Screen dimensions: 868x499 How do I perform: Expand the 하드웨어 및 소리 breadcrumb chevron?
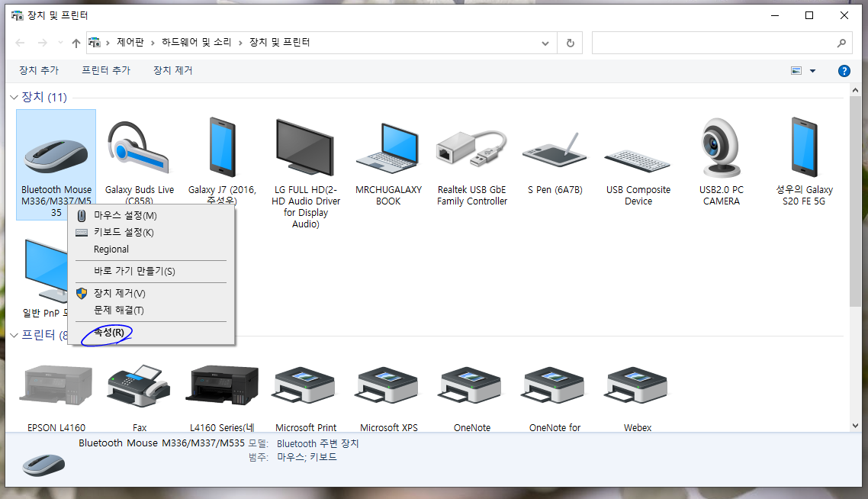(x=240, y=43)
